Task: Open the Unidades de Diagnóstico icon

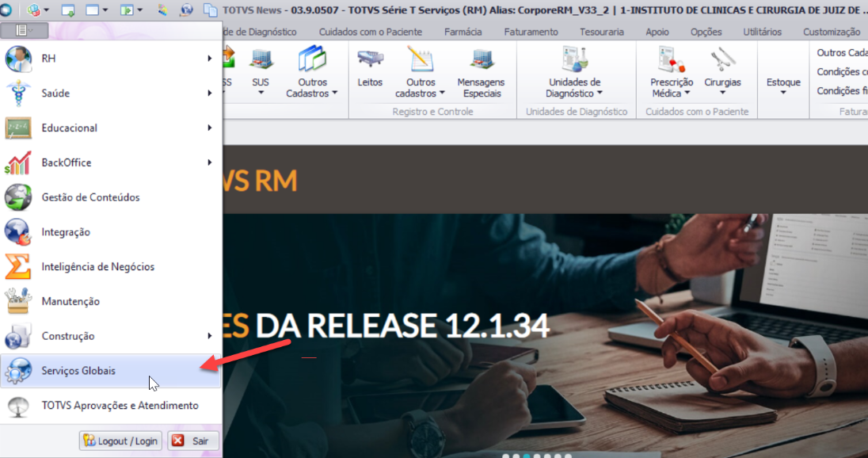Action: click(575, 59)
